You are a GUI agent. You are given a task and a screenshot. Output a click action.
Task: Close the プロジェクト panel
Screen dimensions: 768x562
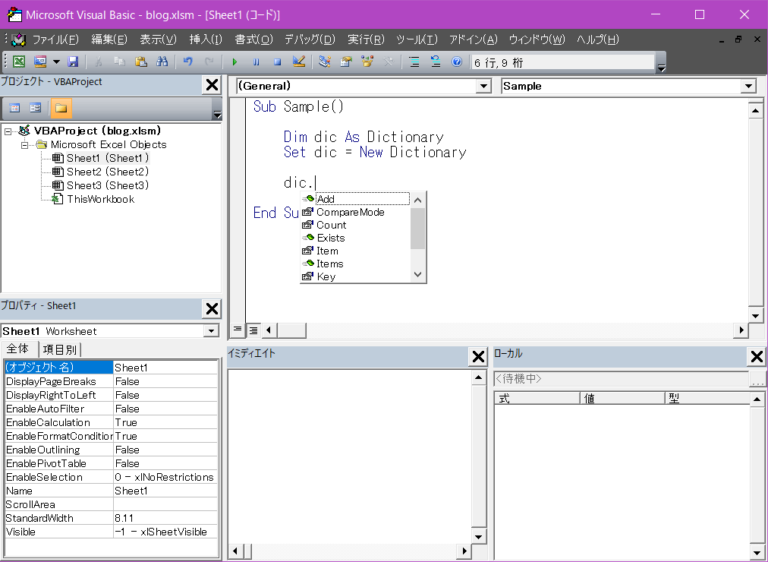tap(212, 85)
